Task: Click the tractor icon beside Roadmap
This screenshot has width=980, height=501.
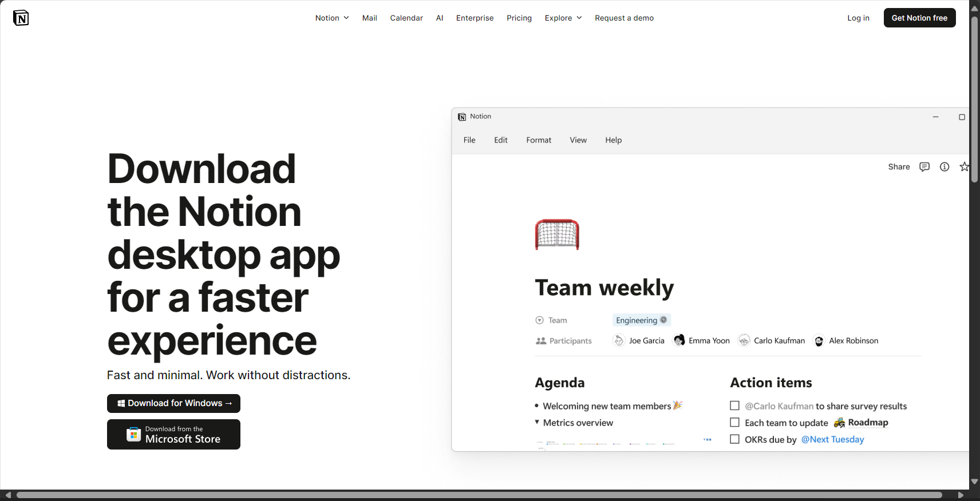Action: pos(839,423)
